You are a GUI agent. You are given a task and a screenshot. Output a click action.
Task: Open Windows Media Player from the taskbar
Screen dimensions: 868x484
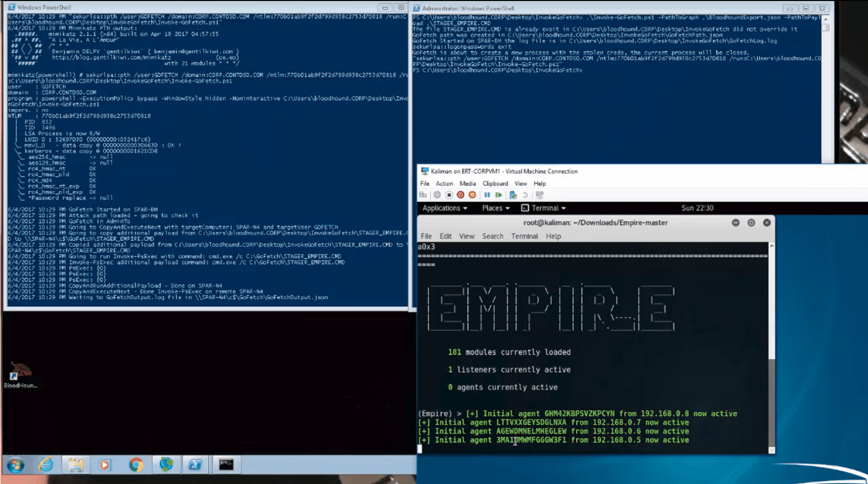[x=105, y=465]
